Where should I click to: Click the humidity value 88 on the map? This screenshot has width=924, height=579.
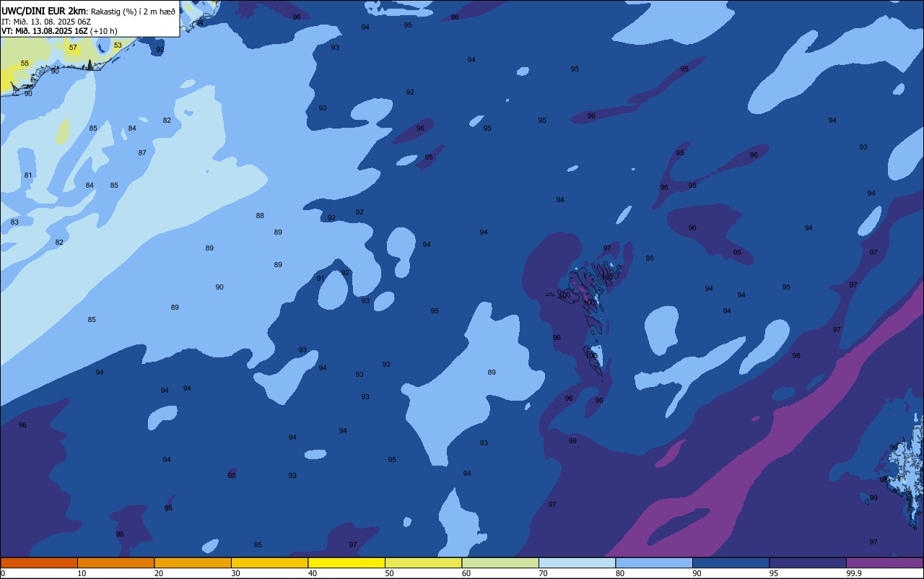[x=260, y=216]
